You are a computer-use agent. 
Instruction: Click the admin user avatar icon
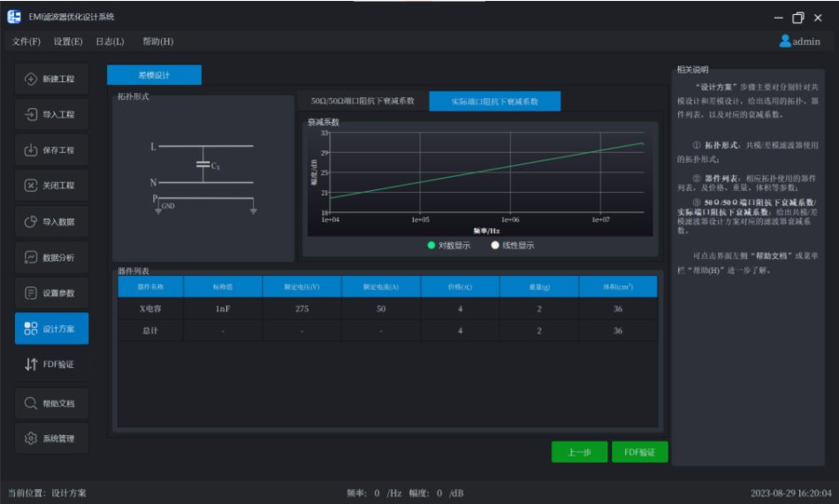click(x=785, y=42)
